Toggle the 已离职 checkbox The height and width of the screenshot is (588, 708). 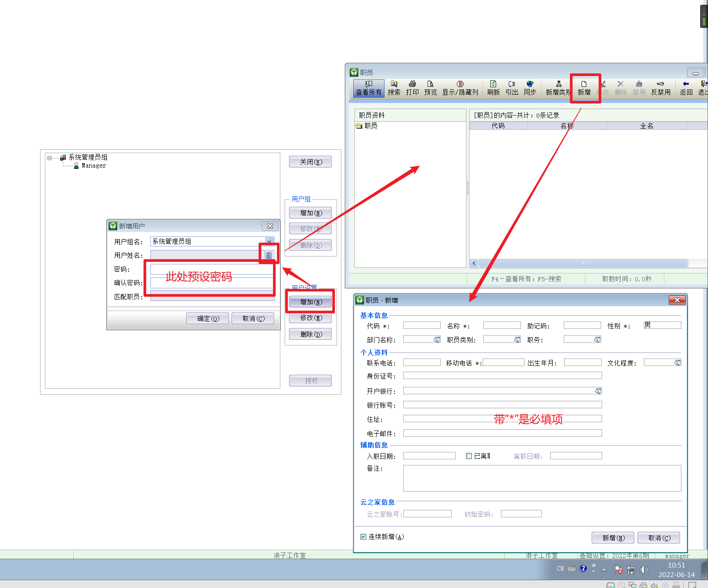click(469, 456)
